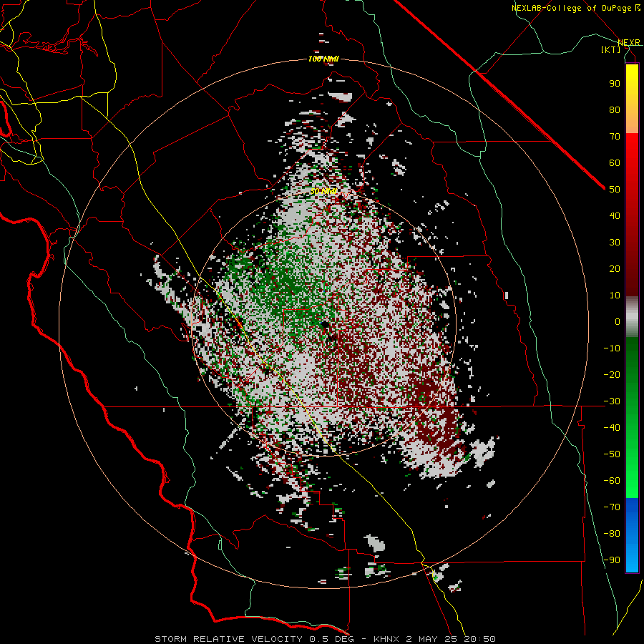This screenshot has width=644, height=644.
Task: Click the -40 value on velocity scale
Action: point(612,428)
